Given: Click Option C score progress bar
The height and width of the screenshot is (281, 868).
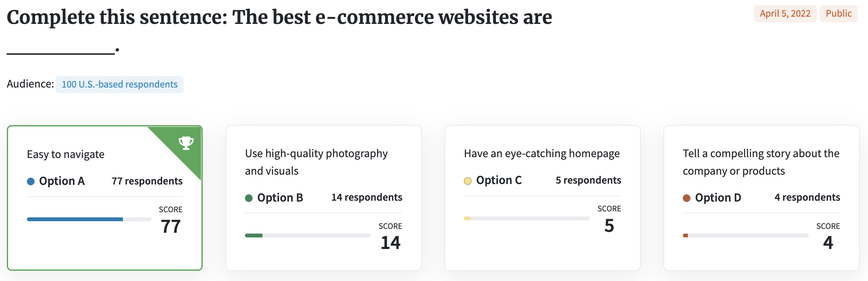Looking at the screenshot, I should pyautogui.click(x=527, y=218).
